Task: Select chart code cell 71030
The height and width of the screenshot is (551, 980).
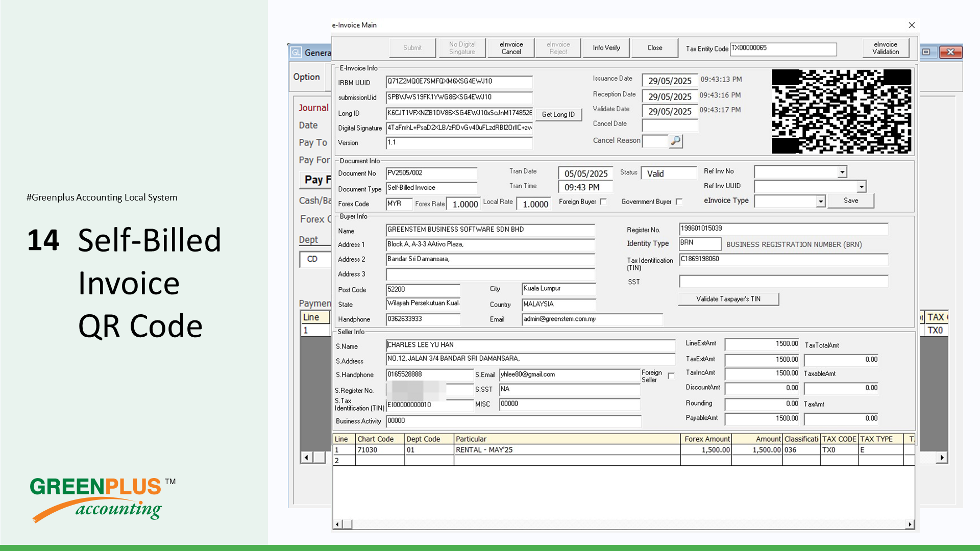Action: (380, 450)
